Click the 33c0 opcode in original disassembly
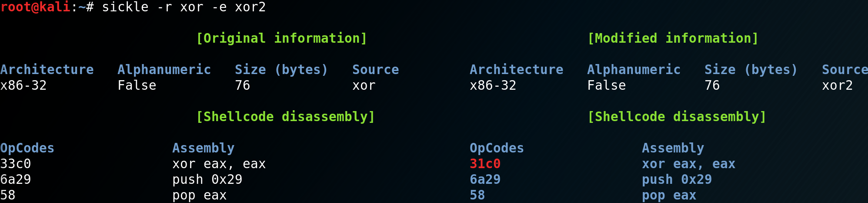The width and height of the screenshot is (868, 203). point(16,164)
